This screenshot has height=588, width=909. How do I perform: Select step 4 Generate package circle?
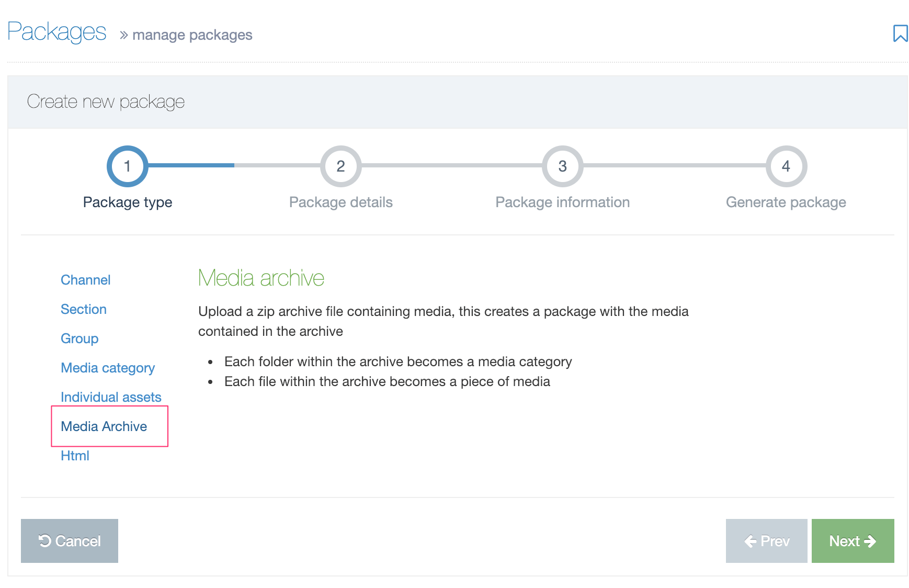pos(786,166)
